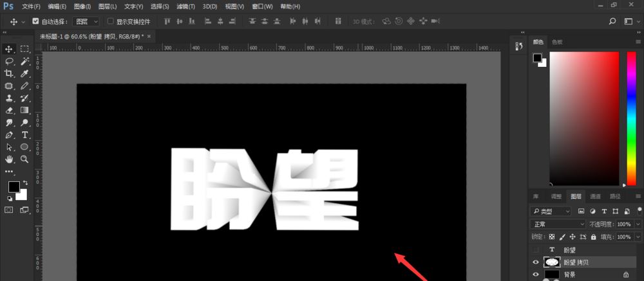Toggle smart object layer filter icon

point(627,212)
